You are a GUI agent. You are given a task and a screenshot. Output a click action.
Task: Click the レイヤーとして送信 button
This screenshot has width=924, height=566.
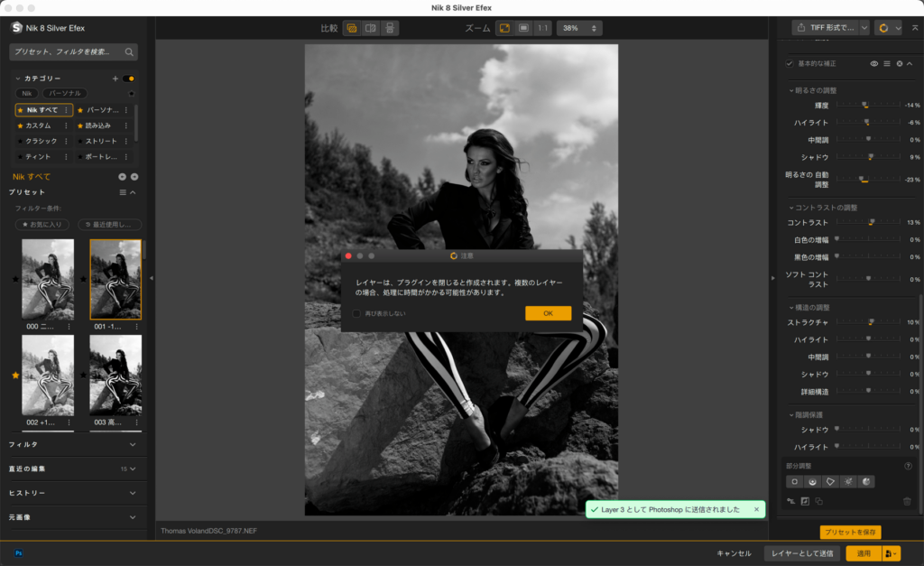click(802, 553)
